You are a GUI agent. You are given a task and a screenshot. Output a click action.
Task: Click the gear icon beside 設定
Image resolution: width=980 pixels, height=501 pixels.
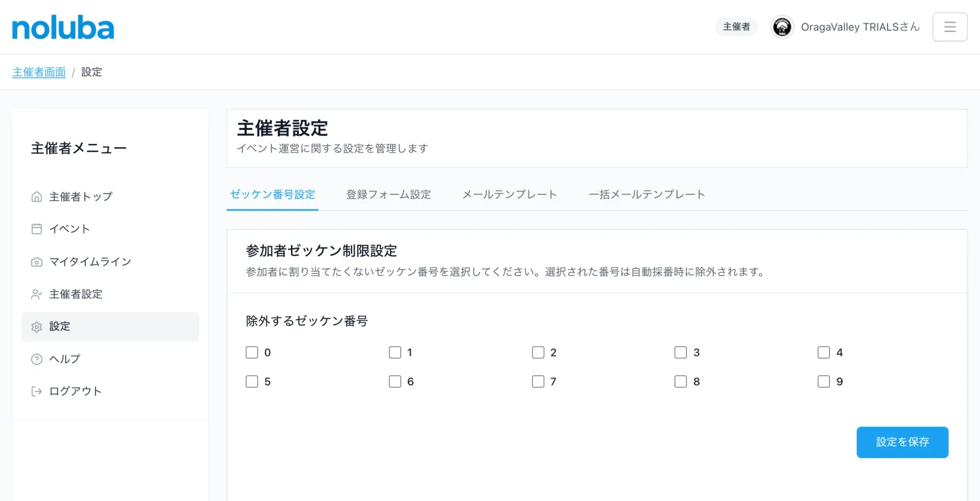[x=37, y=327]
